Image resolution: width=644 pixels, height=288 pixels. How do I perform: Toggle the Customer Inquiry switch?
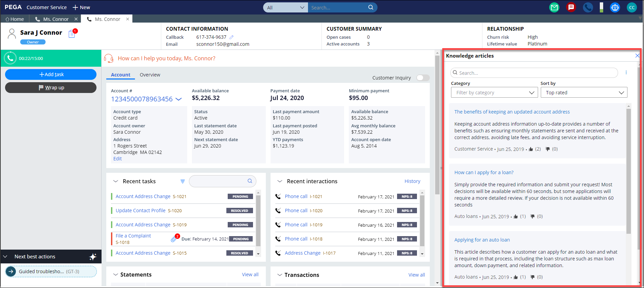point(423,78)
